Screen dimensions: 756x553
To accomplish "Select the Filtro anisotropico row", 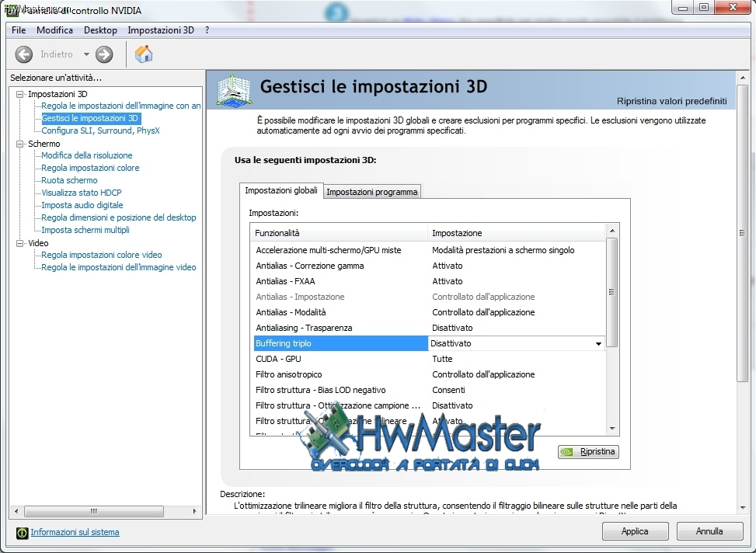I will [429, 374].
